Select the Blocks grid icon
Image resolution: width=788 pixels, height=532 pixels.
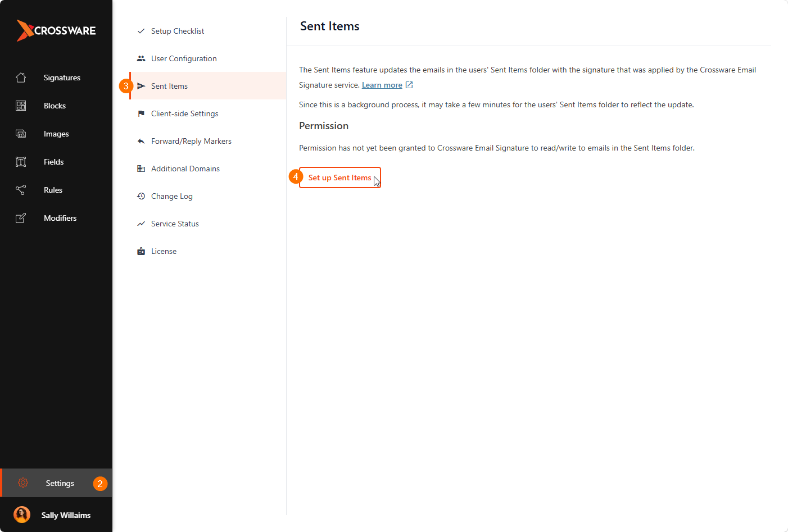pos(21,106)
